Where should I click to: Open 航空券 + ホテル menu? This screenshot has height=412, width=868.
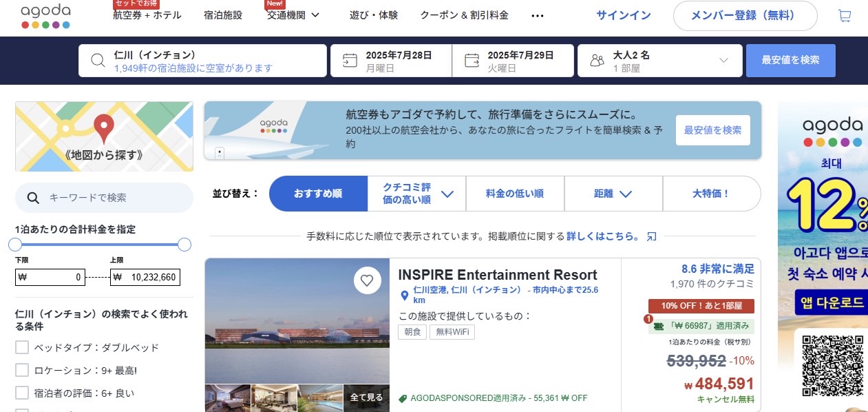point(147,15)
